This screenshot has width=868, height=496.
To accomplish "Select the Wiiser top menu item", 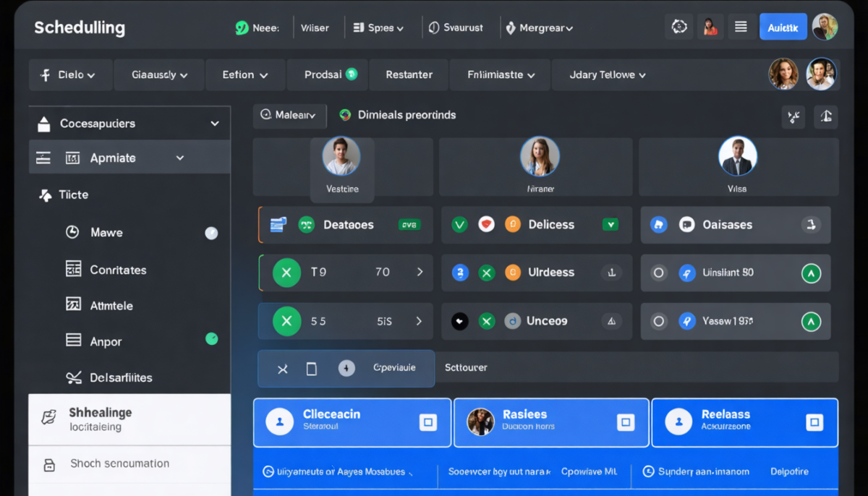I will pos(315,28).
